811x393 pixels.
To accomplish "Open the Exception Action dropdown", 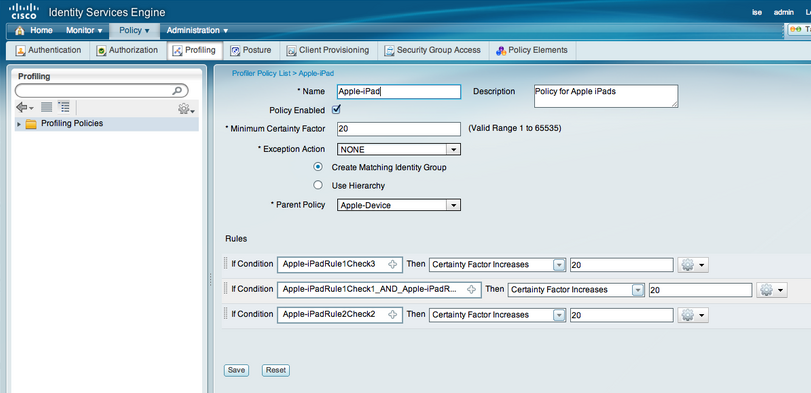I will (x=399, y=149).
